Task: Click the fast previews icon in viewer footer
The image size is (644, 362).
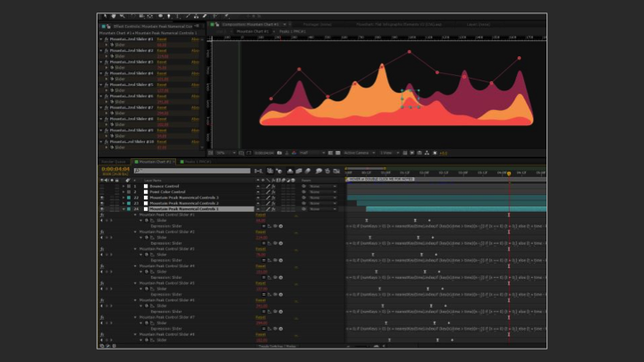Action: pos(412,153)
